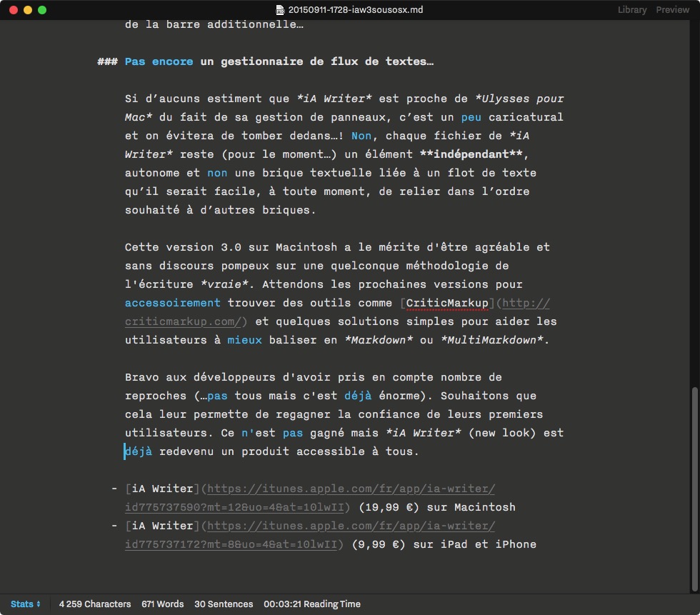Viewport: 700px width, 615px height.
Task: Click the phrase 'Cette version 3.0'
Action: (183, 247)
